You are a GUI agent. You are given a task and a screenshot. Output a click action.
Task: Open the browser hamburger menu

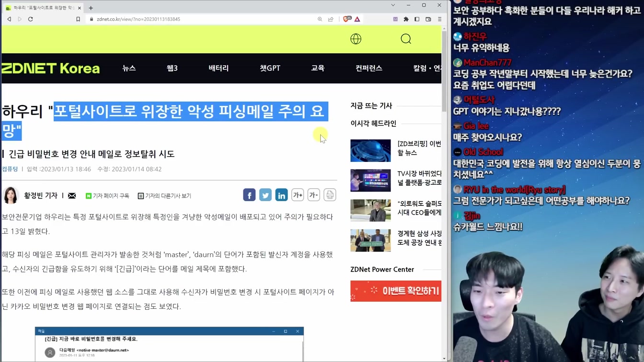(439, 19)
